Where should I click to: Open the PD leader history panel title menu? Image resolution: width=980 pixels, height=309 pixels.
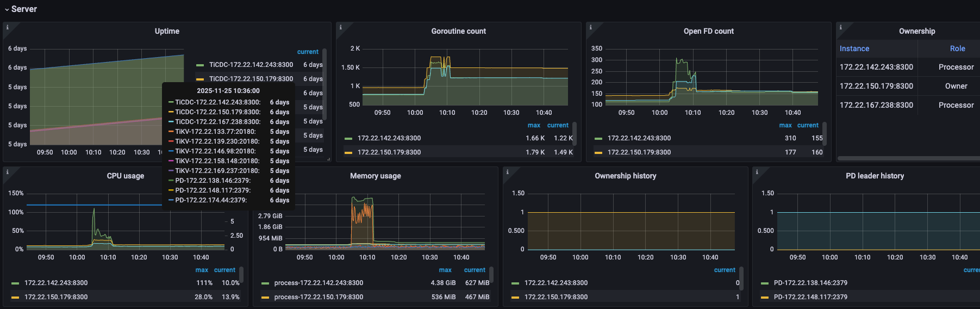(x=875, y=176)
